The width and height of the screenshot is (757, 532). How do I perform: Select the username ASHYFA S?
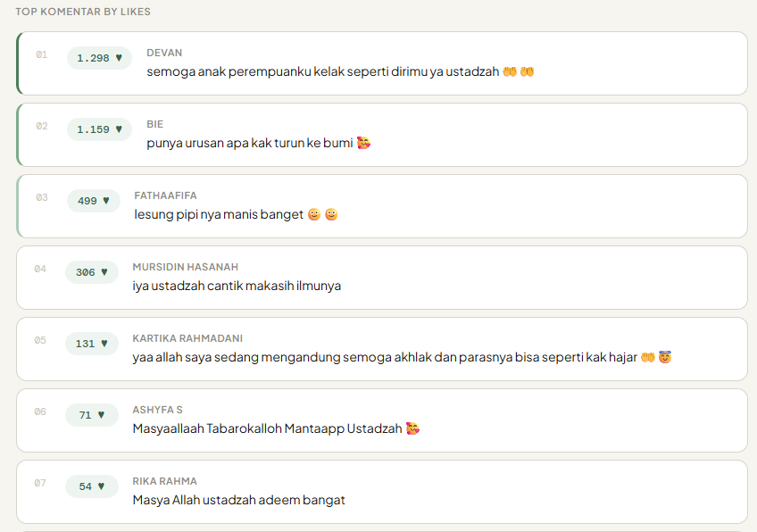pos(157,410)
